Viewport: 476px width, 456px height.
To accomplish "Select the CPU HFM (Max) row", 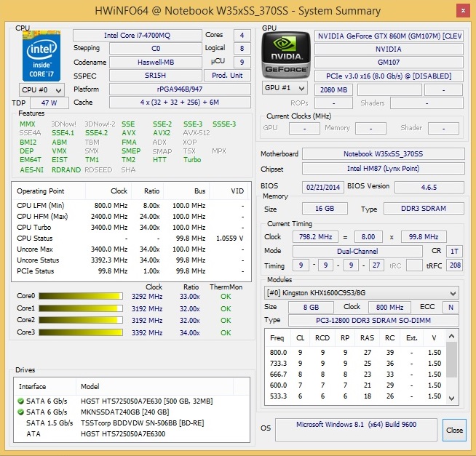I will pyautogui.click(x=131, y=217).
